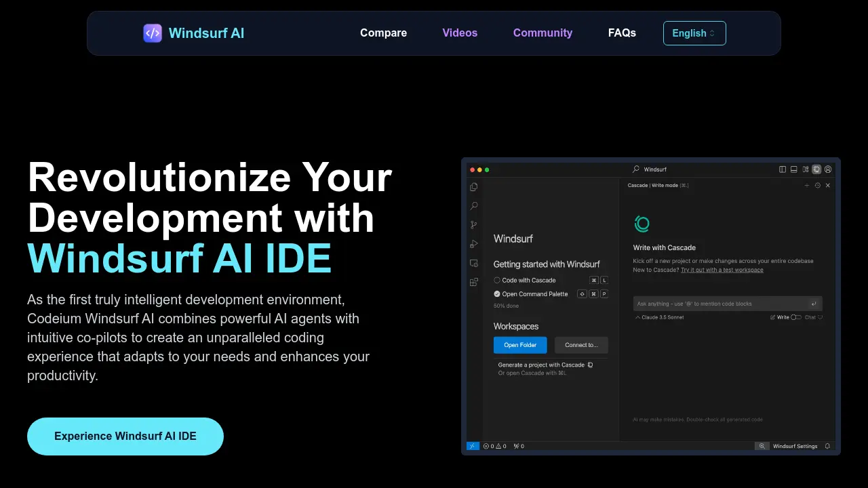The image size is (868, 488).
Task: Toggle bottom panel layout icon in IDE title bar
Action: (x=794, y=169)
